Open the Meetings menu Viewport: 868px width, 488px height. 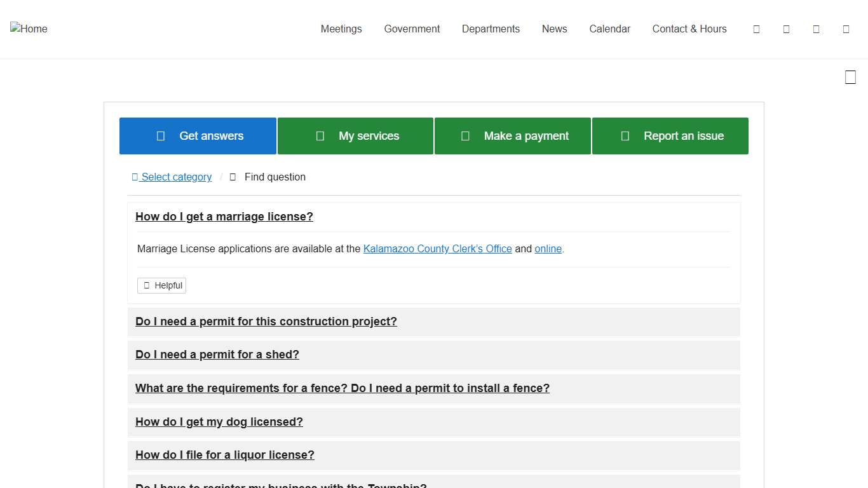coord(341,29)
